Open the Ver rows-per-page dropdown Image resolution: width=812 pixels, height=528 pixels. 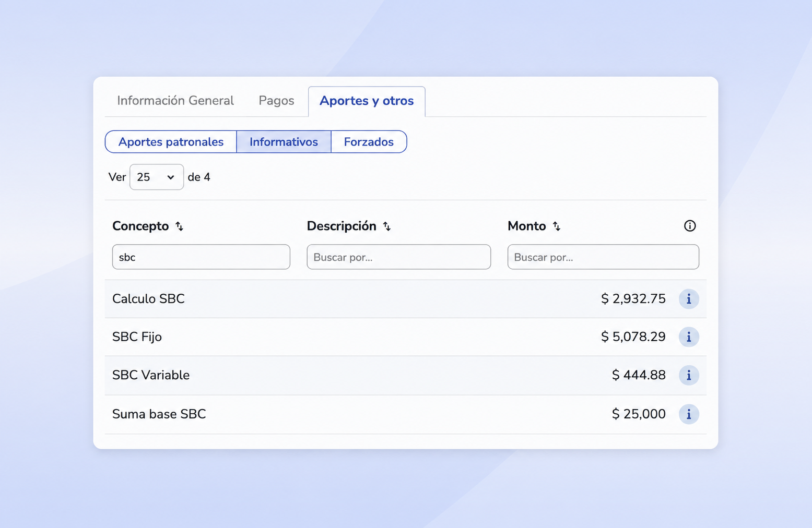[x=156, y=177]
